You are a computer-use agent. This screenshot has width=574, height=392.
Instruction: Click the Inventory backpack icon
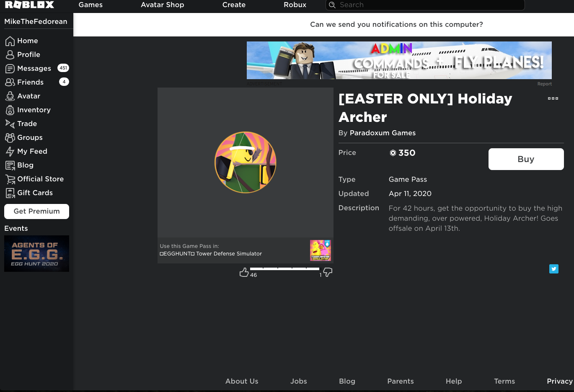[x=10, y=110]
